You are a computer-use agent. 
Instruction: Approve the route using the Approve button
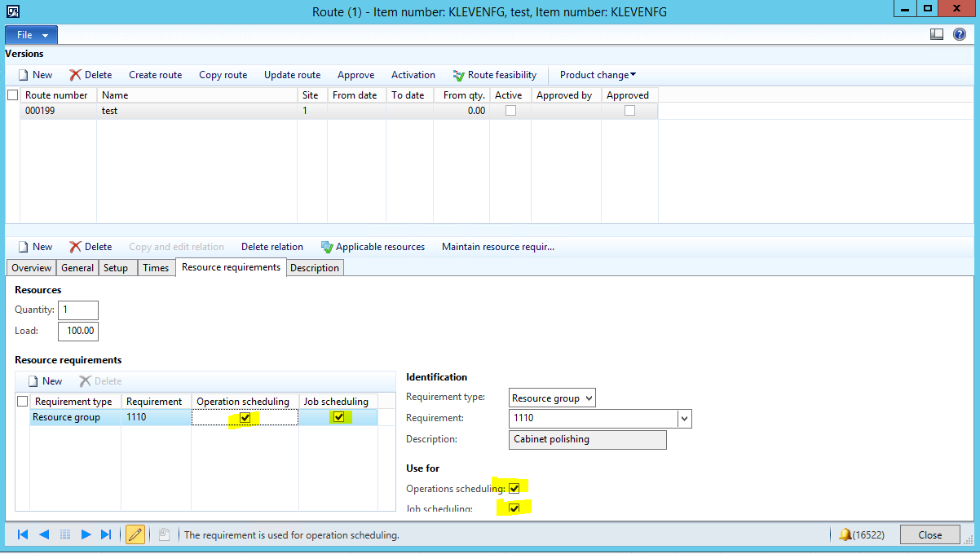tap(355, 74)
